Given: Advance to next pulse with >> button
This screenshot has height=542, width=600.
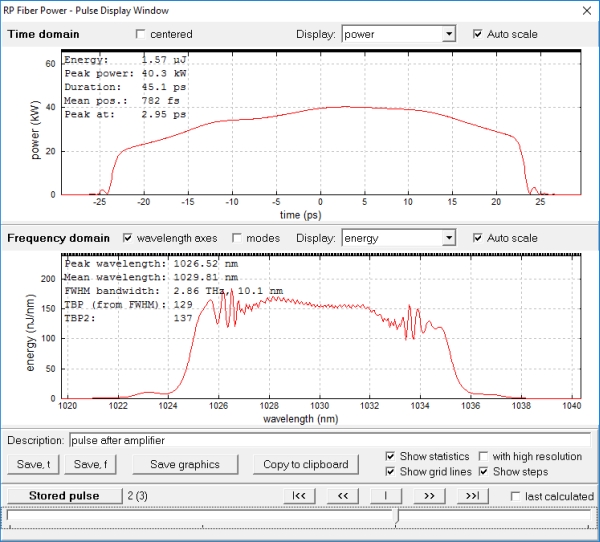Looking at the screenshot, I should 430,496.
